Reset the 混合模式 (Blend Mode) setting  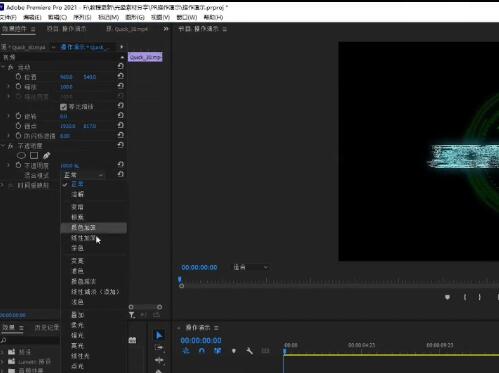click(121, 174)
